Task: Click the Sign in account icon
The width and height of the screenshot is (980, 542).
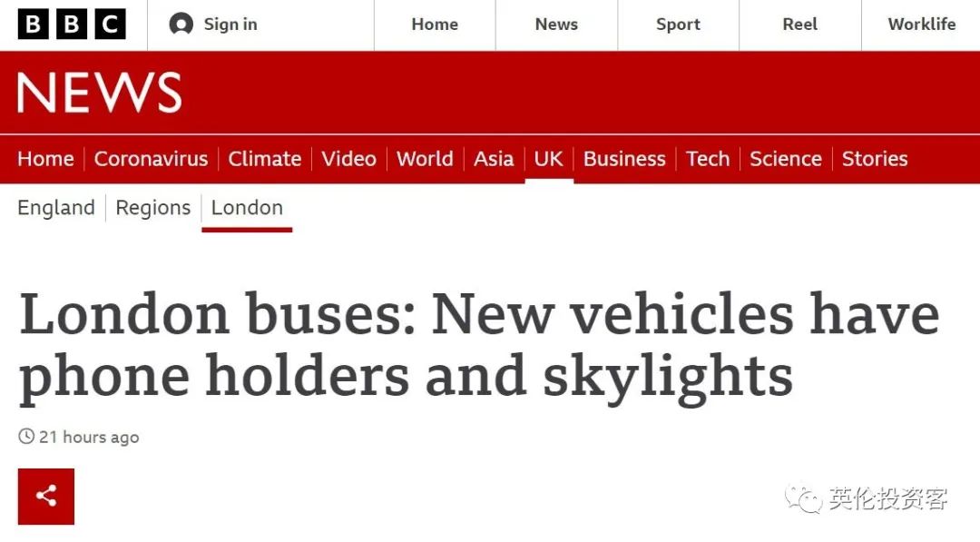Action: 181,25
